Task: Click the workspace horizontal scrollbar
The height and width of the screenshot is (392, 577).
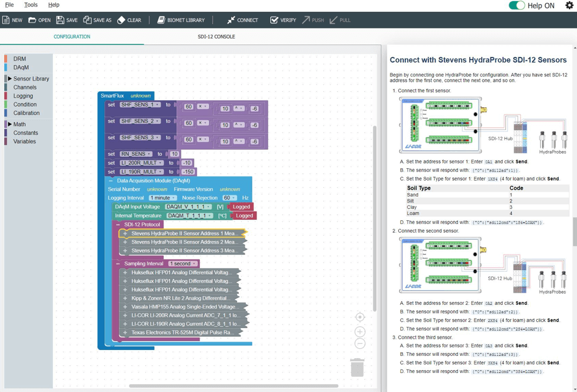Action: (x=233, y=385)
